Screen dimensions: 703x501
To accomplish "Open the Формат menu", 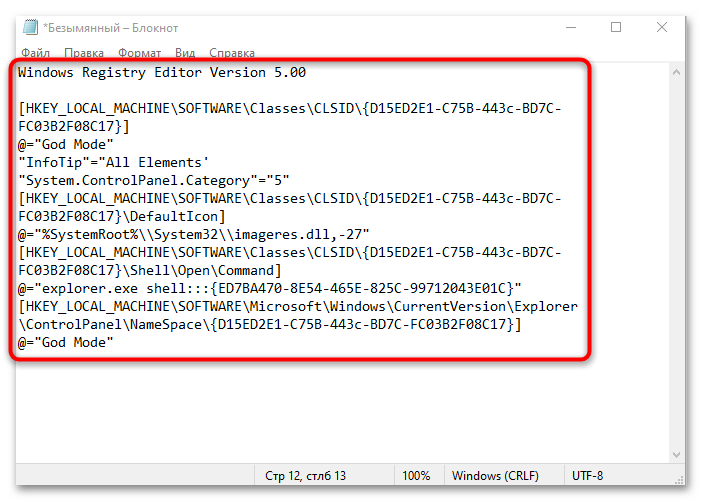I will pos(139,53).
